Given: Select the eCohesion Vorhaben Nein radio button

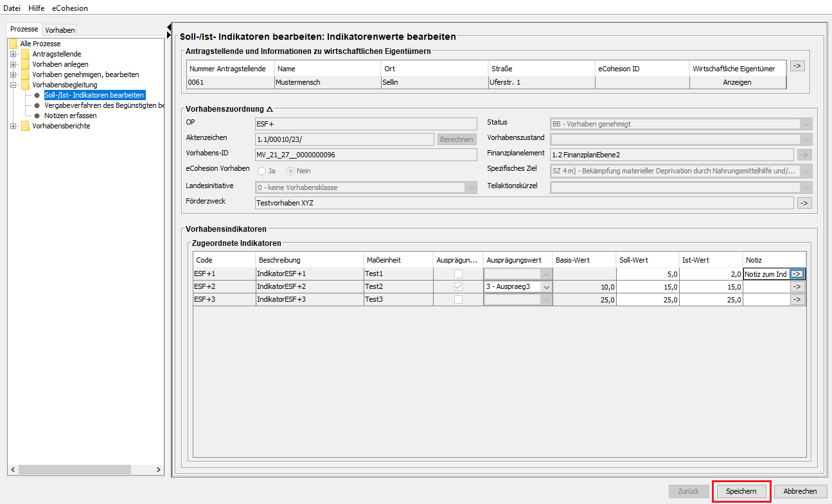Looking at the screenshot, I should pos(291,171).
